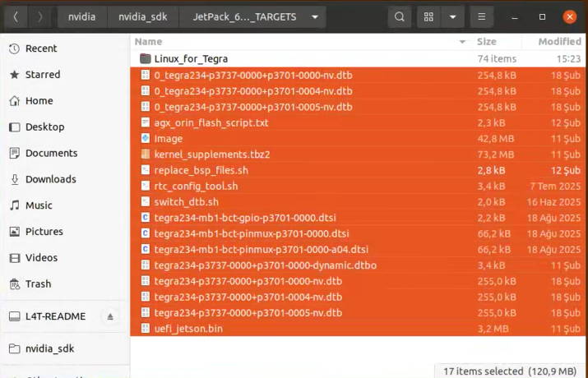Click the Downloads arrow icon
The width and height of the screenshot is (588, 378).
14,179
